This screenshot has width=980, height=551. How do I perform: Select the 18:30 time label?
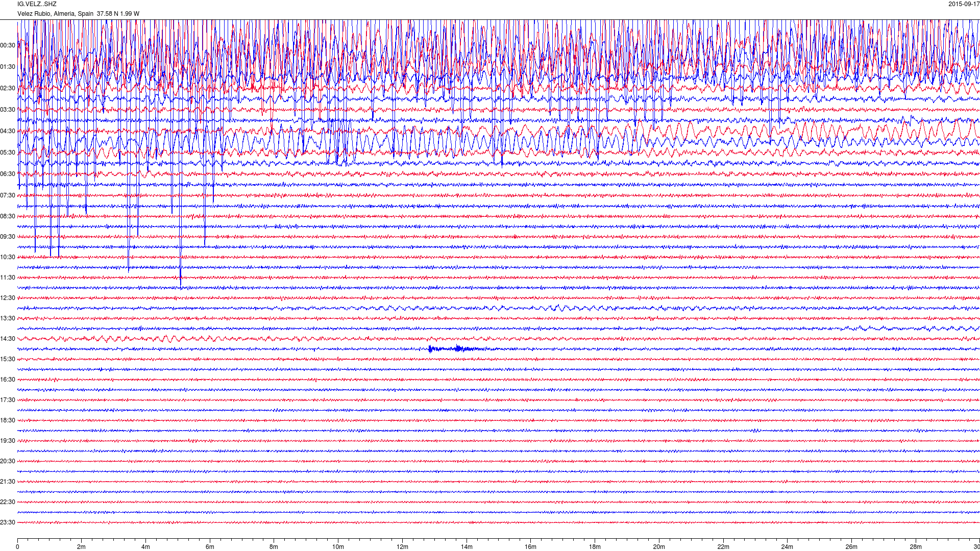8,420
